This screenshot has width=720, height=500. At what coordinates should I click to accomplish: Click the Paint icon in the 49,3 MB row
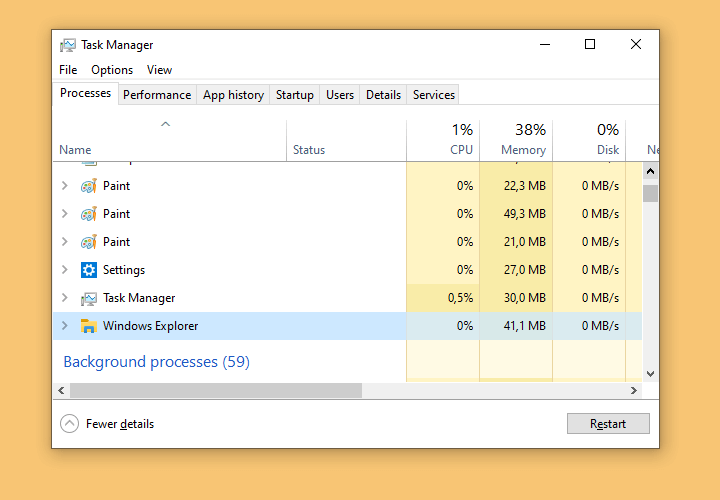pyautogui.click(x=89, y=214)
